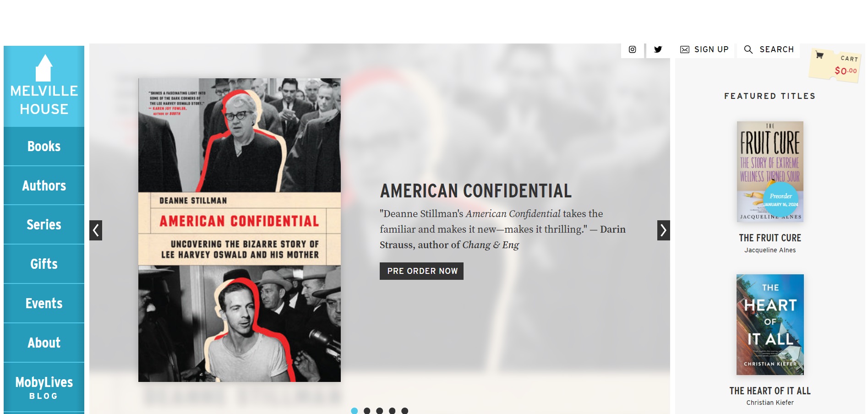This screenshot has width=868, height=414.
Task: Open The Fruit Cure title link
Action: (x=770, y=238)
